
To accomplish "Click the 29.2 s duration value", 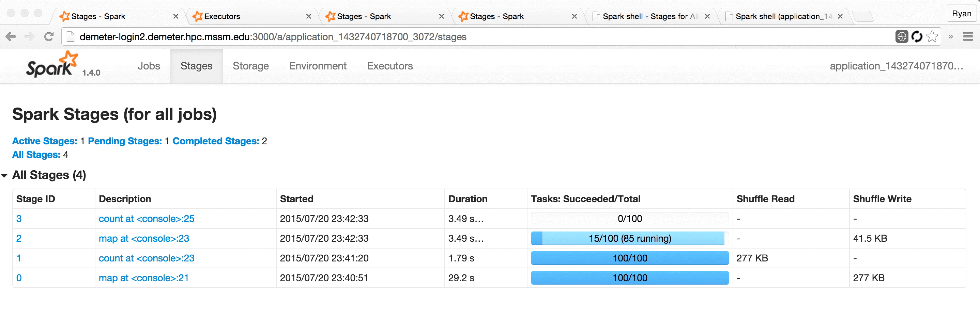I will (x=461, y=278).
